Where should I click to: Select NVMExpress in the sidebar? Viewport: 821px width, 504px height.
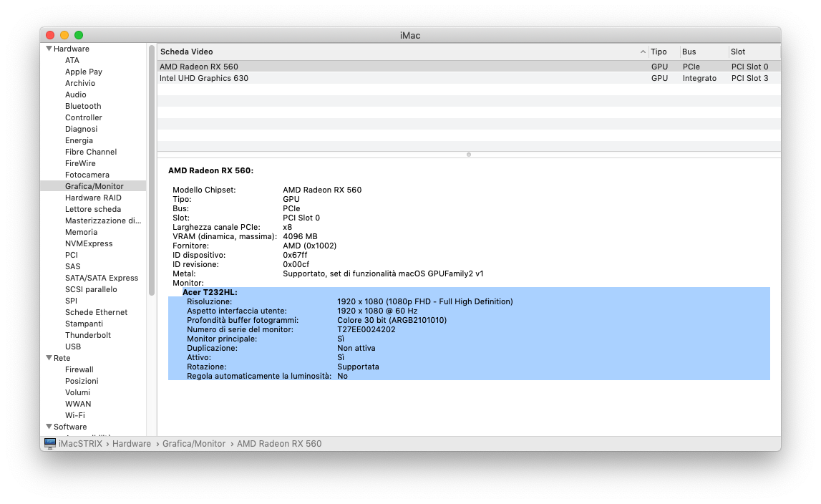[89, 243]
